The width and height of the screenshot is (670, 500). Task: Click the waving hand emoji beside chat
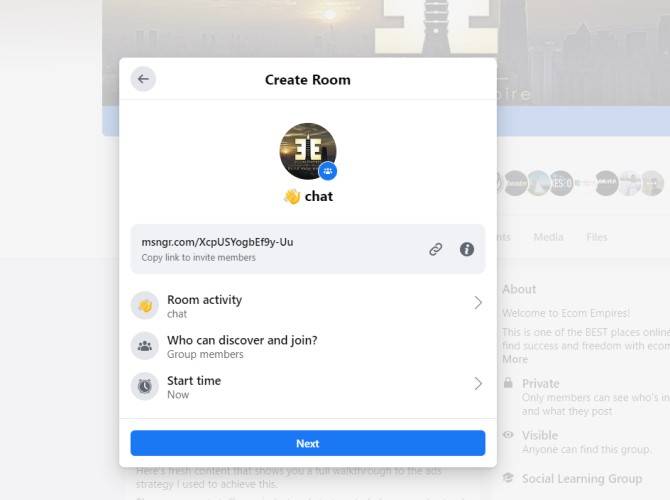click(292, 197)
